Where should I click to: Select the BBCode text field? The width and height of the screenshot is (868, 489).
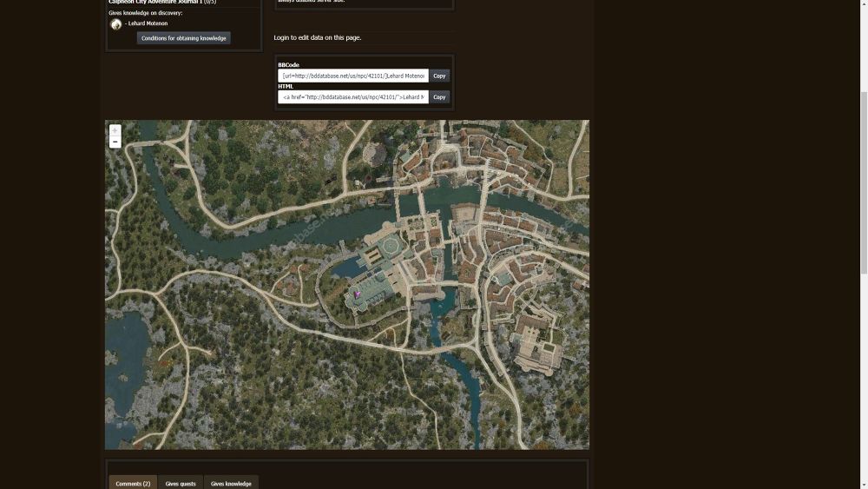tap(353, 76)
